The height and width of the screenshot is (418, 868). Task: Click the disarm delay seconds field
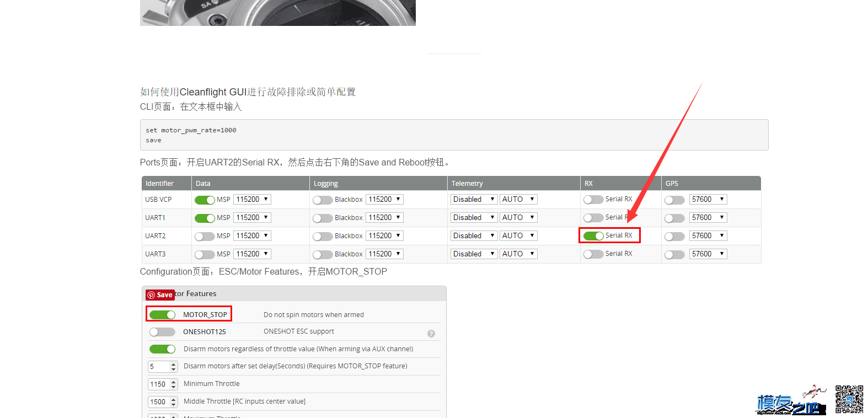coord(163,367)
